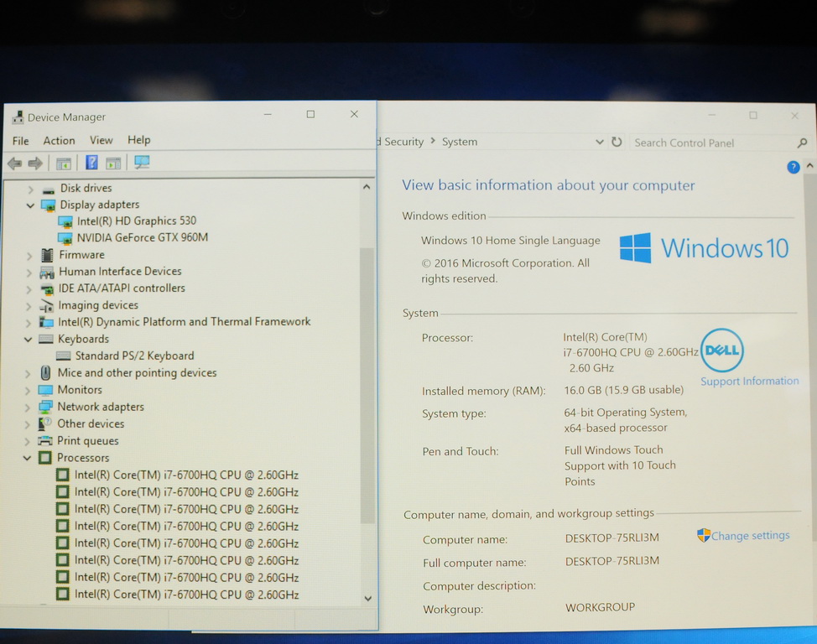Click the 16.0 GB (15.9 GB usable) value
The width and height of the screenshot is (817, 644).
(624, 390)
